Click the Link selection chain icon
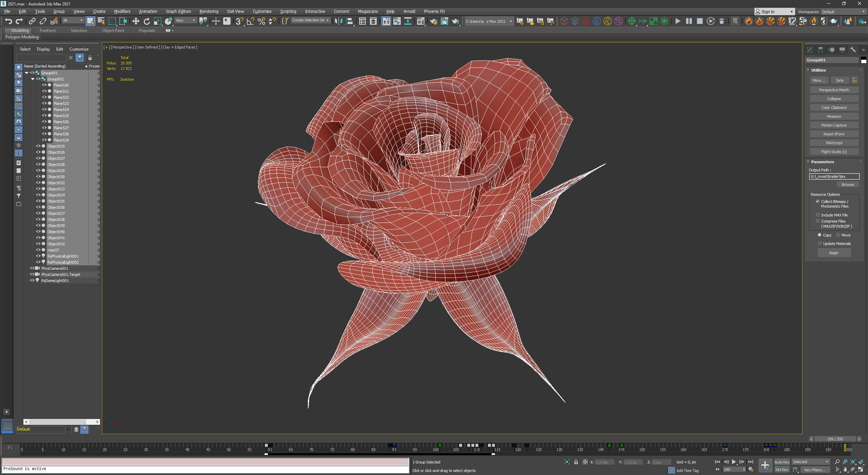The image size is (868, 475). pos(32,21)
